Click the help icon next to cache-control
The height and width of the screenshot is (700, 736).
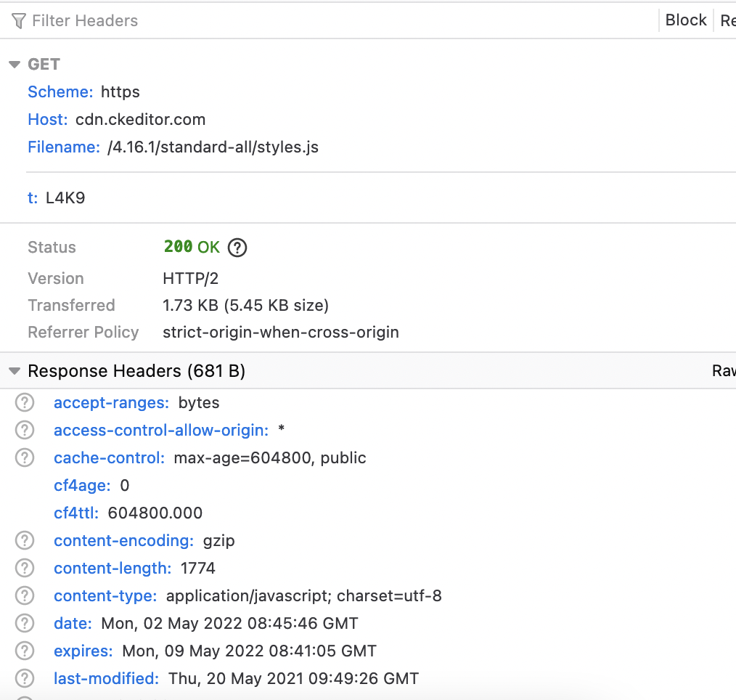coord(24,457)
